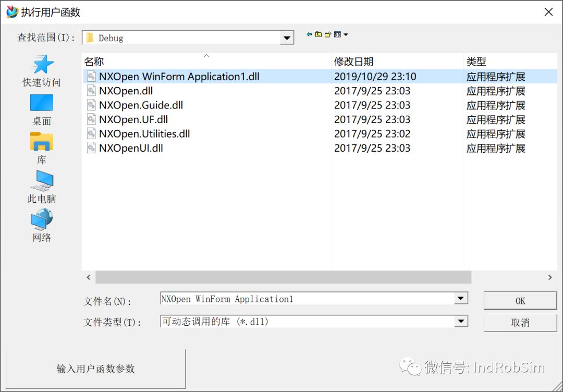Cancel the dialog with 取消
563x392 pixels.
[x=520, y=323]
